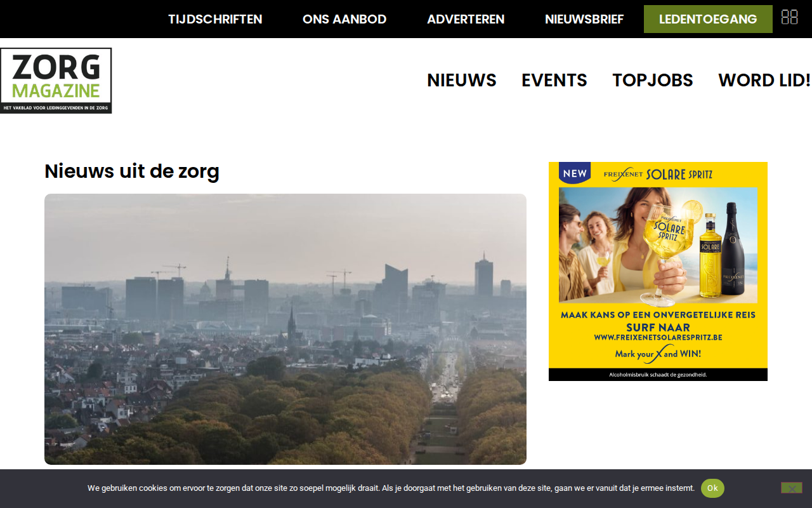Open the Tijdschriften menu item
Image resolution: width=812 pixels, height=508 pixels.
tap(215, 19)
